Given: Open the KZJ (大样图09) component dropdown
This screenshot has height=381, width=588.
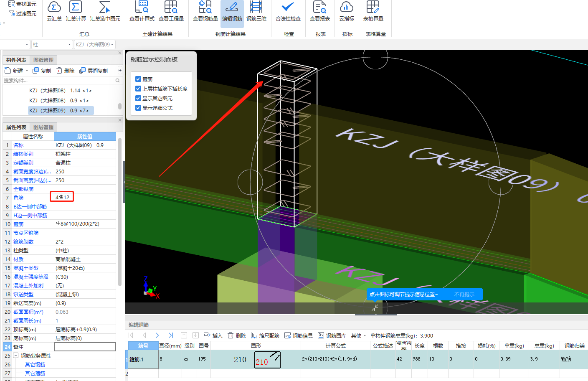Looking at the screenshot, I should (95, 44).
